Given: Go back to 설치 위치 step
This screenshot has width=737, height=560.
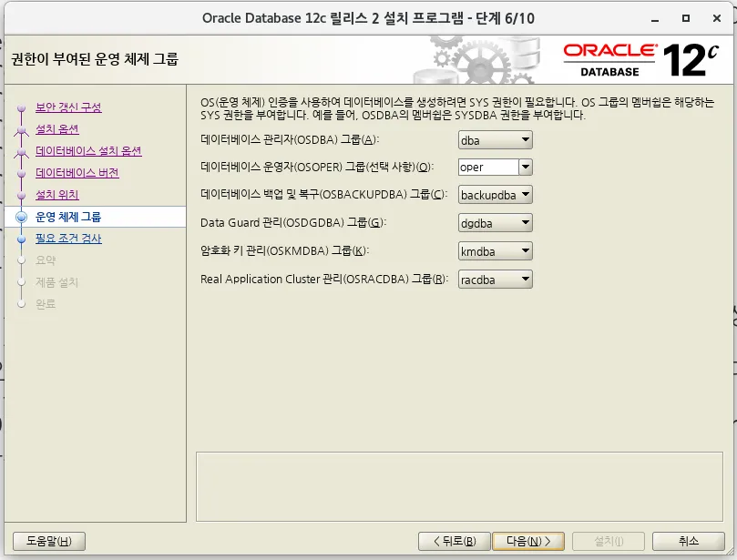Looking at the screenshot, I should (56, 195).
